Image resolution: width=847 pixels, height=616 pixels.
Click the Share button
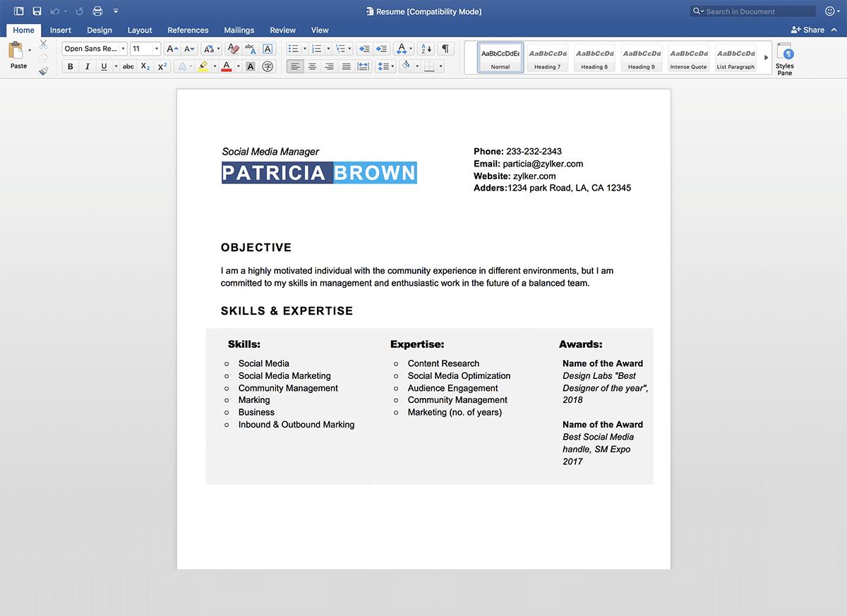click(807, 30)
